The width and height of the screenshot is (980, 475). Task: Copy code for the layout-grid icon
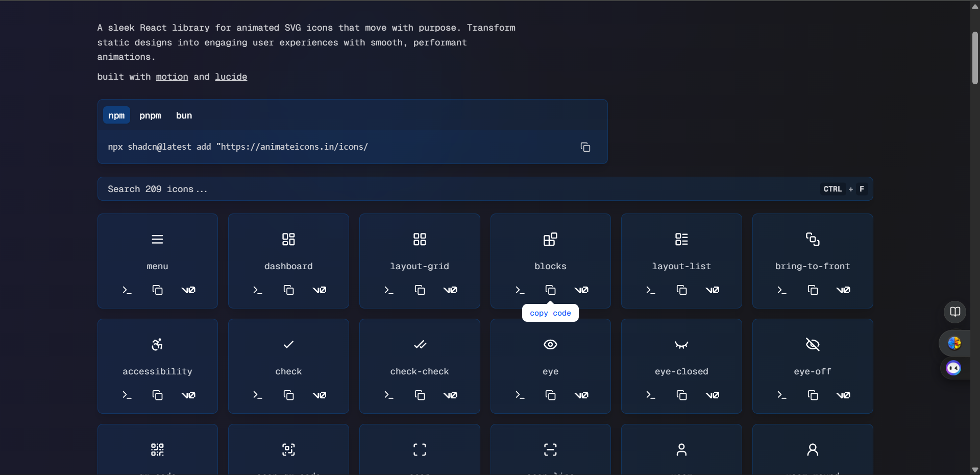[x=420, y=290]
